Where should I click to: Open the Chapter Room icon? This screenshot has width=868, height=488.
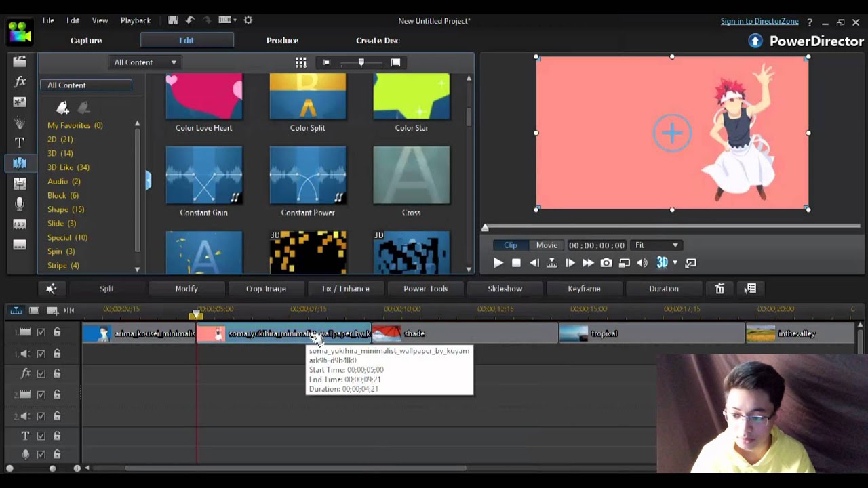[20, 224]
